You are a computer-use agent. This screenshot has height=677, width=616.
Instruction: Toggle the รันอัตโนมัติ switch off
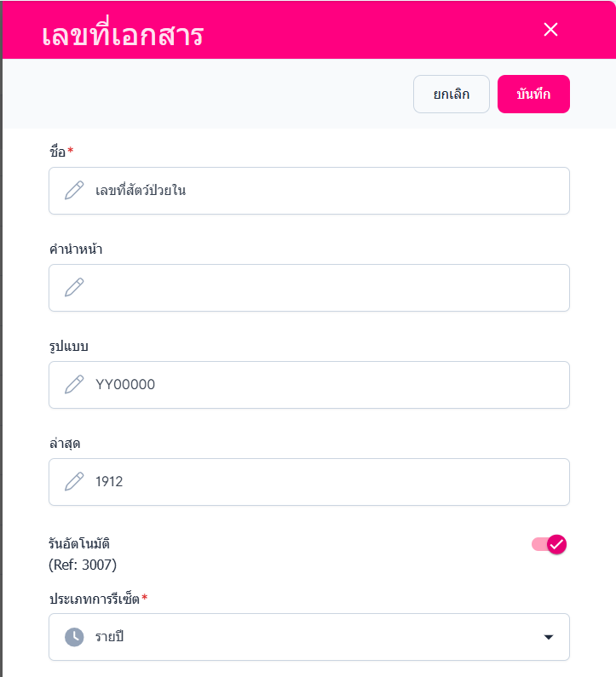point(550,544)
